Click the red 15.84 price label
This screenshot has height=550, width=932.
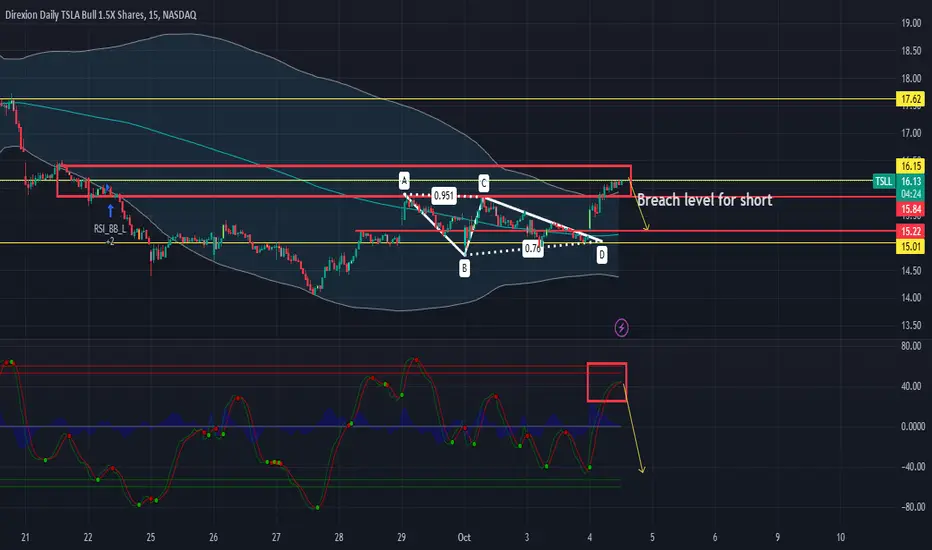[x=911, y=209]
